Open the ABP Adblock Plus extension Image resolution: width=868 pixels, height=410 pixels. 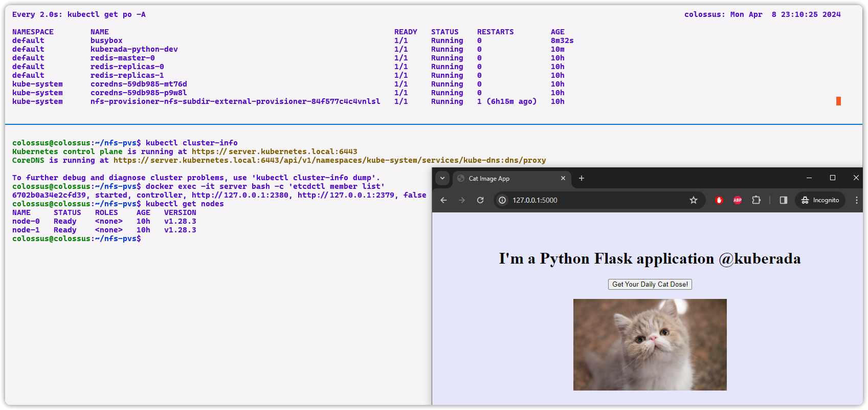click(737, 200)
